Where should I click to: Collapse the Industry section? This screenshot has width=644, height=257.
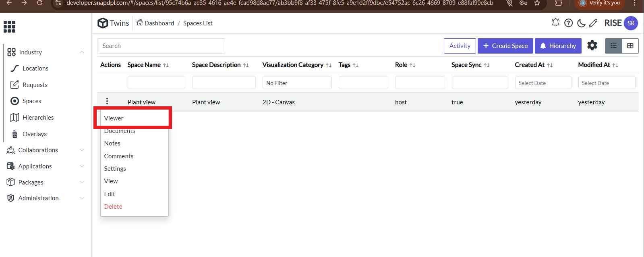point(82,52)
